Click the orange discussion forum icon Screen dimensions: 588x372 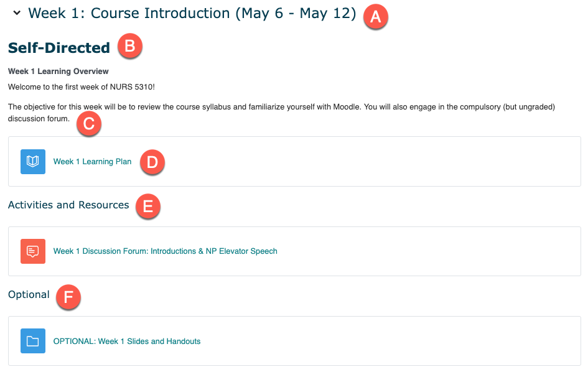tap(33, 251)
